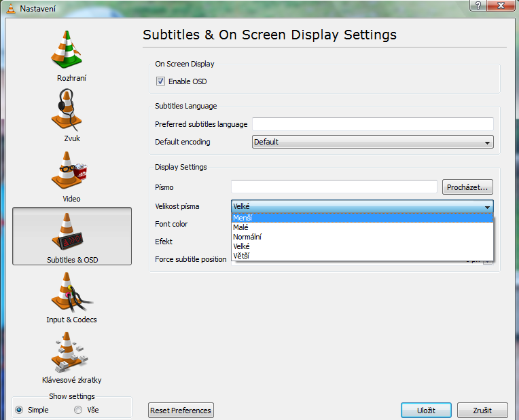The image size is (519, 420).
Task: Choose Normální in the font size list
Action: point(362,237)
